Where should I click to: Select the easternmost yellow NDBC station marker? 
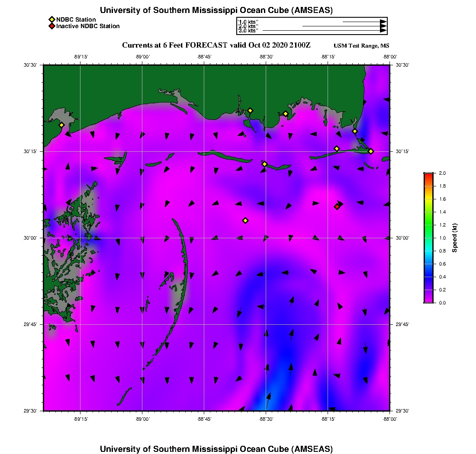point(371,151)
